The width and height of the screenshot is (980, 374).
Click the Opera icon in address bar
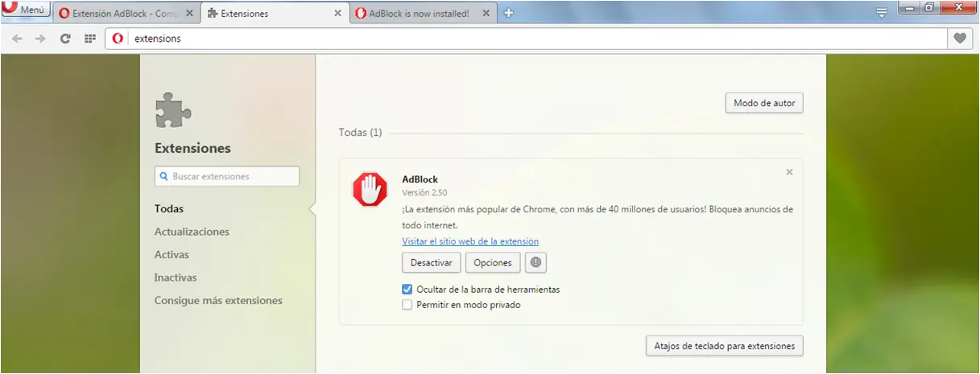(x=118, y=38)
